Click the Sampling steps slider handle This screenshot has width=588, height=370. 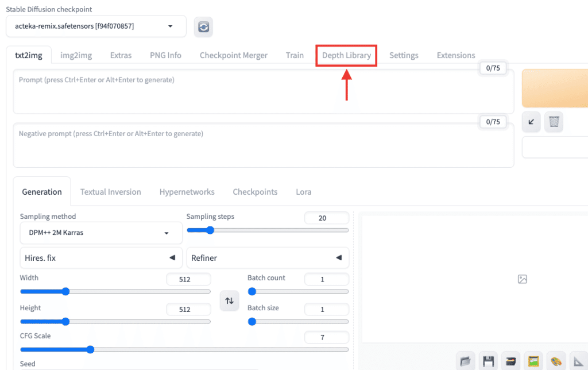pyautogui.click(x=210, y=230)
